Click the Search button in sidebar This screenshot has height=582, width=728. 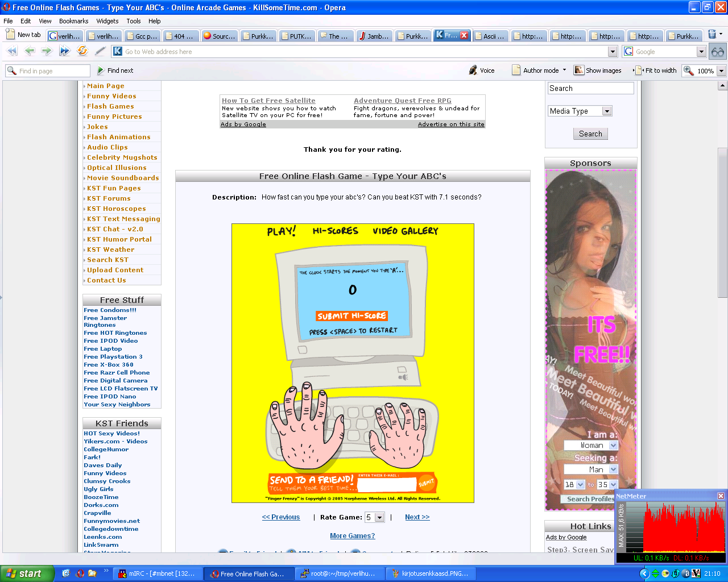click(x=590, y=134)
